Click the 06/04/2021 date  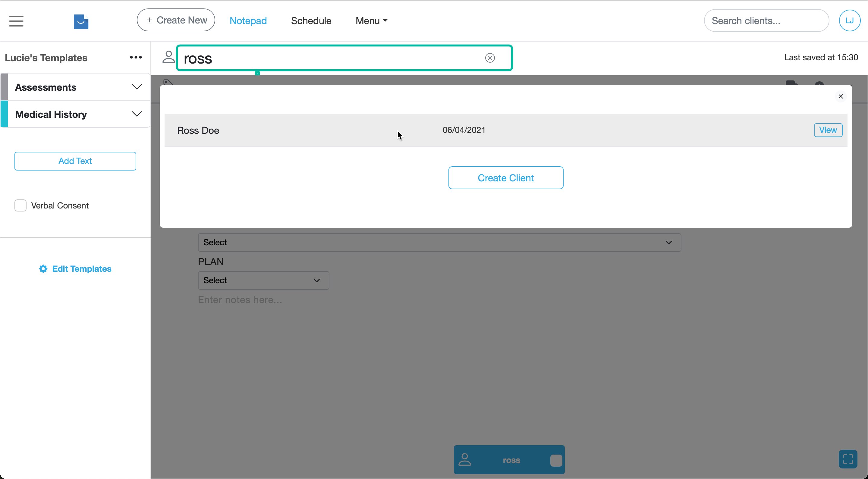pos(464,130)
